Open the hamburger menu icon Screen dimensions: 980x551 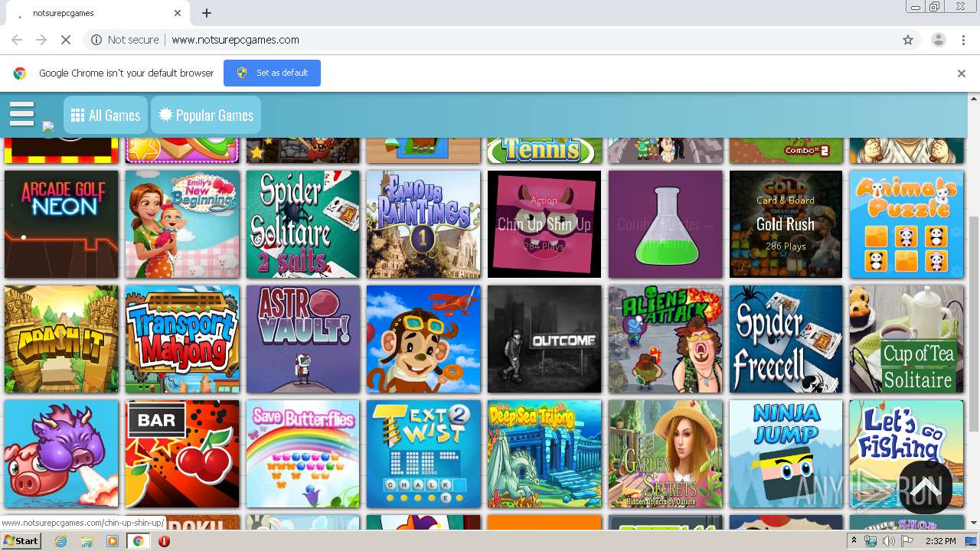22,113
